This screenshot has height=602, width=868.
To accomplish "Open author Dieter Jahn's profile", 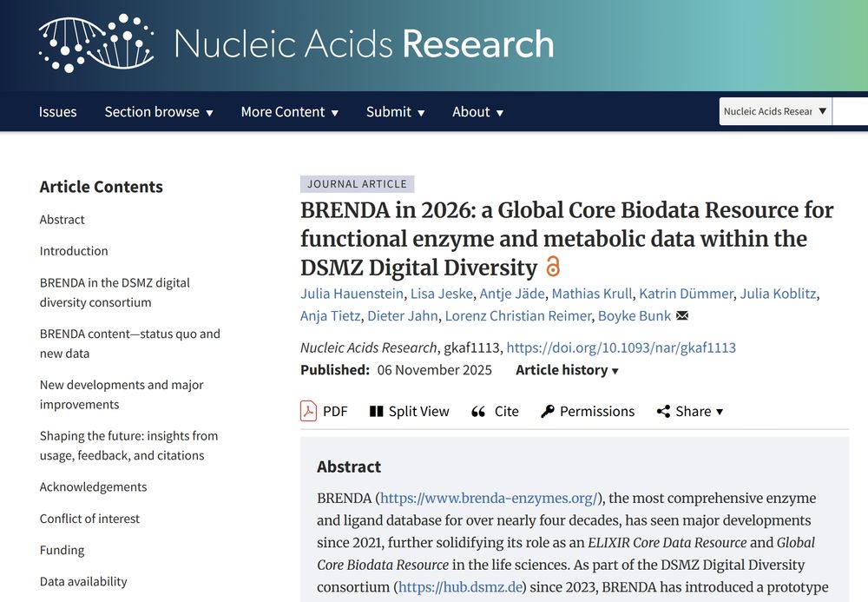I will (403, 315).
